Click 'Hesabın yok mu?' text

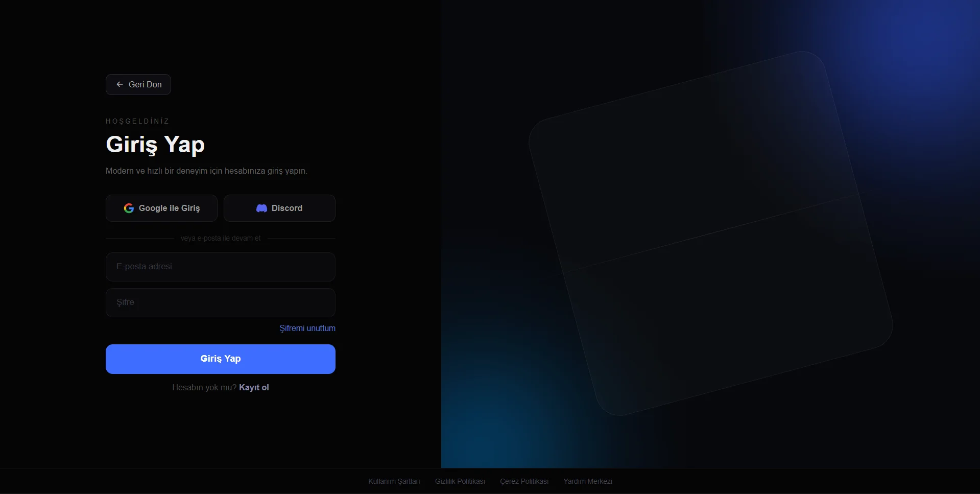pos(204,387)
